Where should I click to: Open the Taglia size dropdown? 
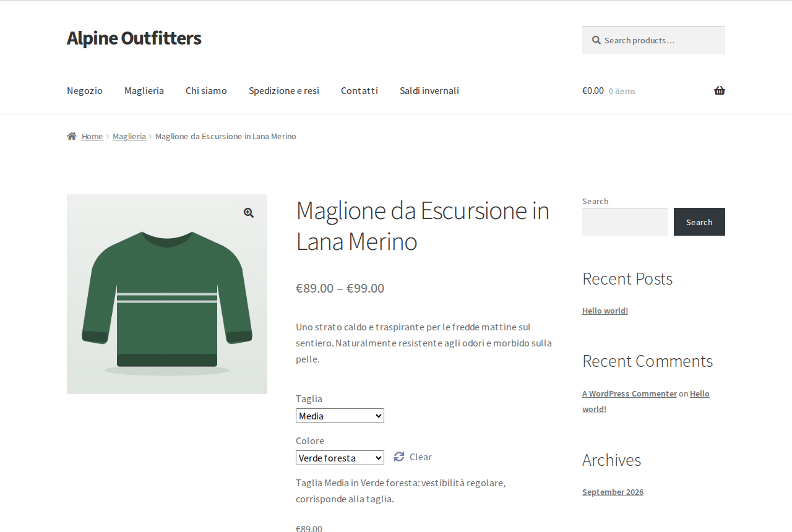pyautogui.click(x=340, y=416)
